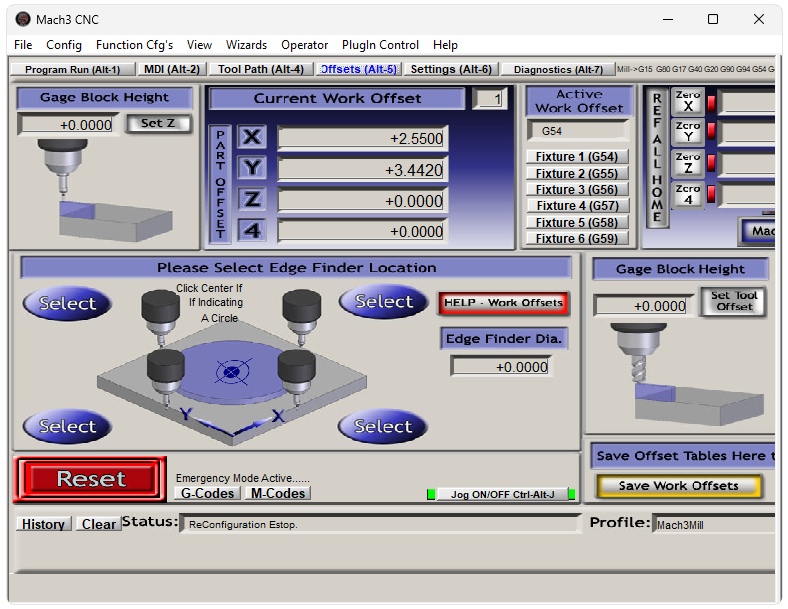Switch to the Diagnostics (Alt-7) tab
The height and width of the screenshot is (609, 788).
tap(558, 69)
